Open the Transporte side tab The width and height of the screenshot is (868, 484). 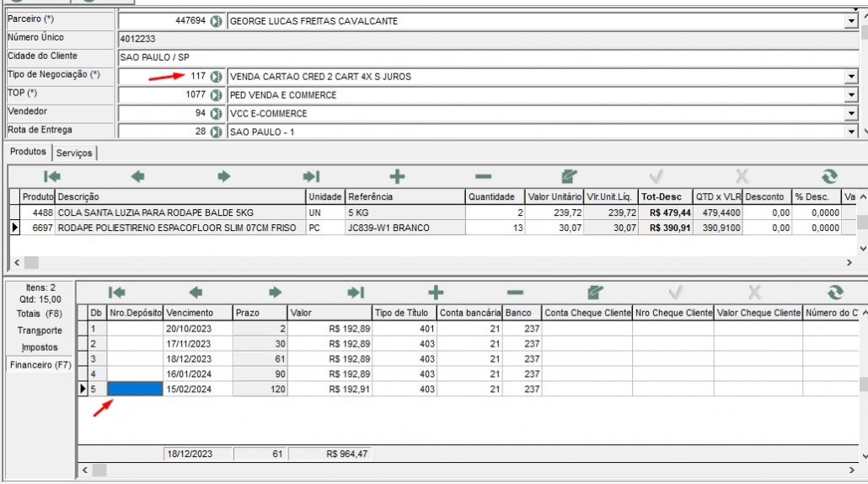click(40, 331)
